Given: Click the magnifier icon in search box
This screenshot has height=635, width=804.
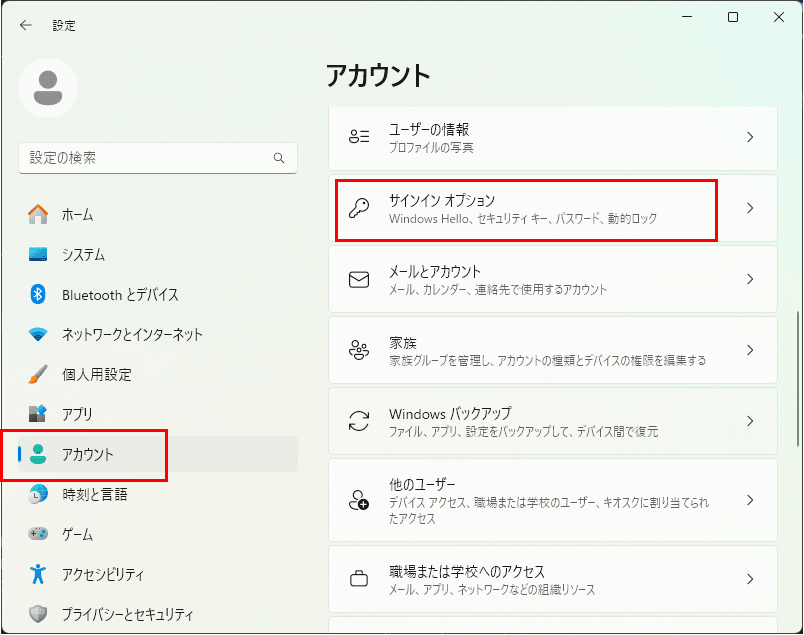Looking at the screenshot, I should pyautogui.click(x=279, y=158).
